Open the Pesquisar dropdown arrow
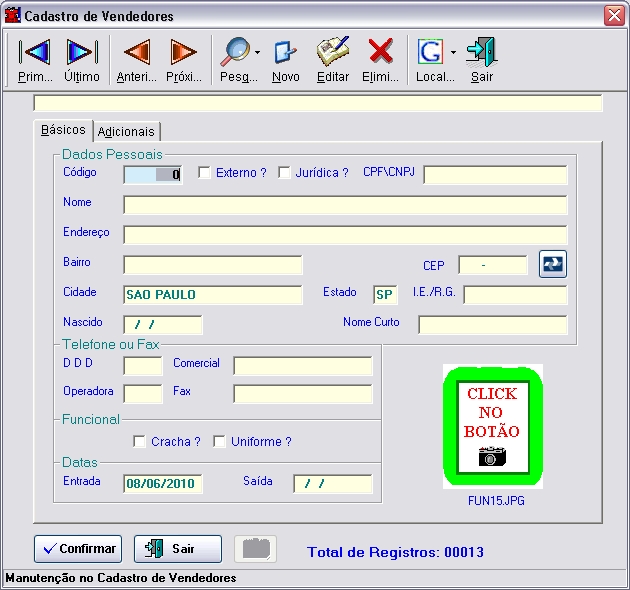 pos(258,52)
